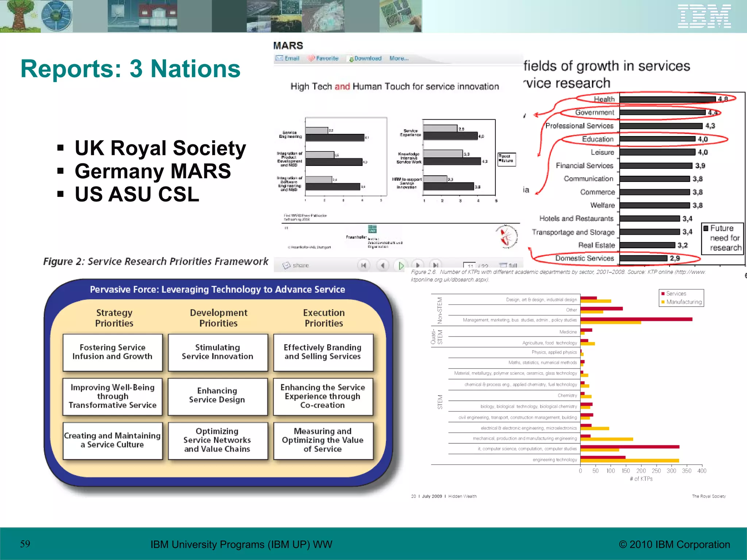Click the IBM logo
Screen dimensions: 747x560
704,16
